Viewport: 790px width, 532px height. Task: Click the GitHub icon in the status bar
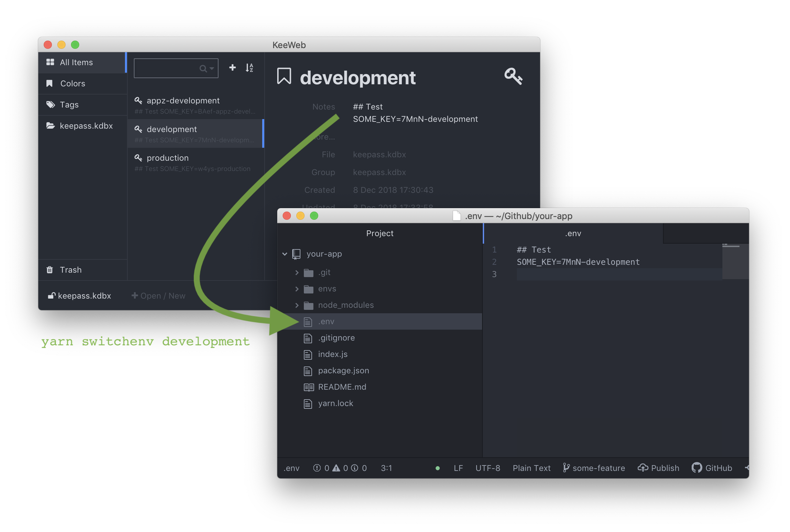[x=696, y=468]
